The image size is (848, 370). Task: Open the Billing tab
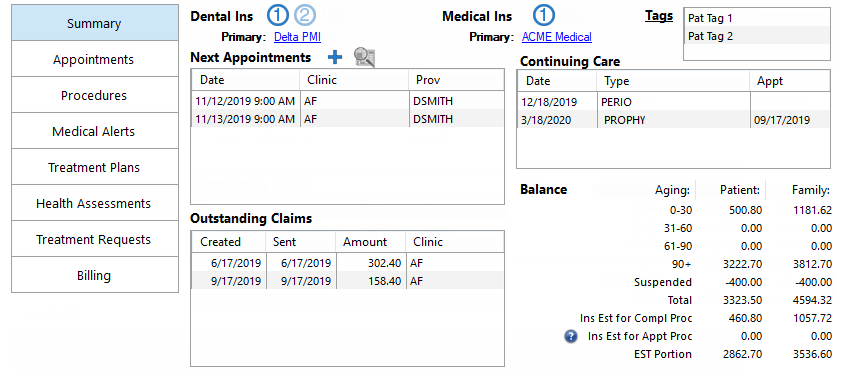tap(95, 275)
